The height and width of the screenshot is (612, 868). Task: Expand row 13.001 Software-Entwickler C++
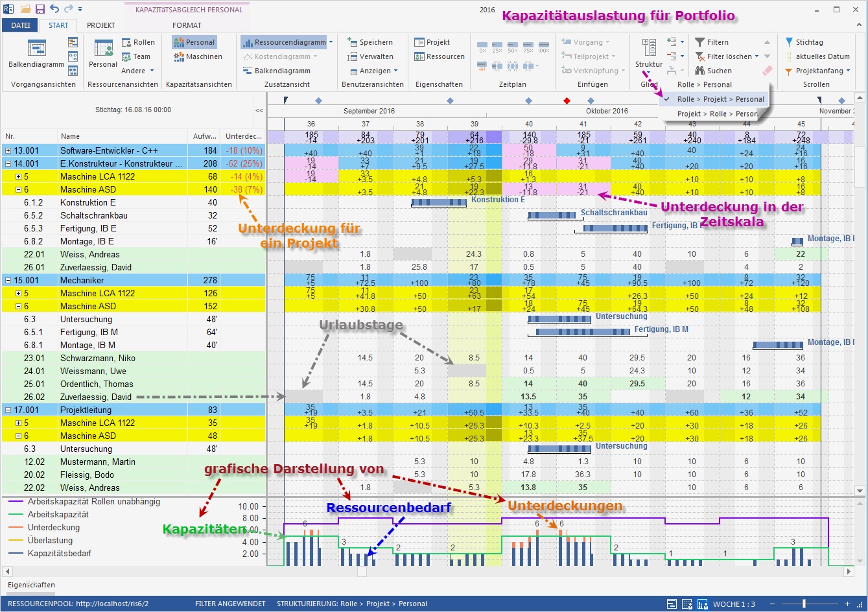pos(9,150)
